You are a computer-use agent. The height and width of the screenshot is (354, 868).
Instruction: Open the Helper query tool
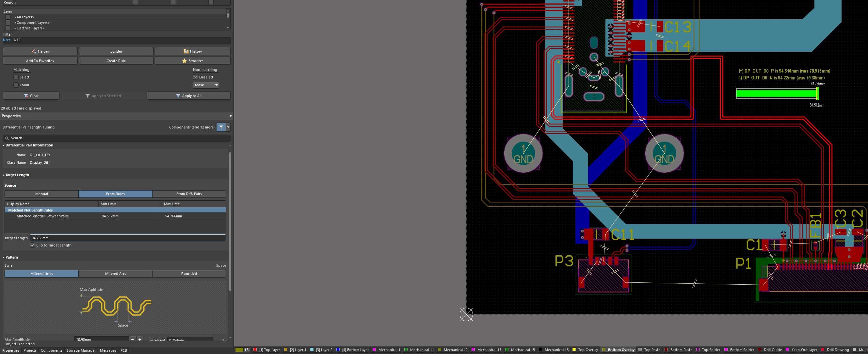tap(40, 51)
